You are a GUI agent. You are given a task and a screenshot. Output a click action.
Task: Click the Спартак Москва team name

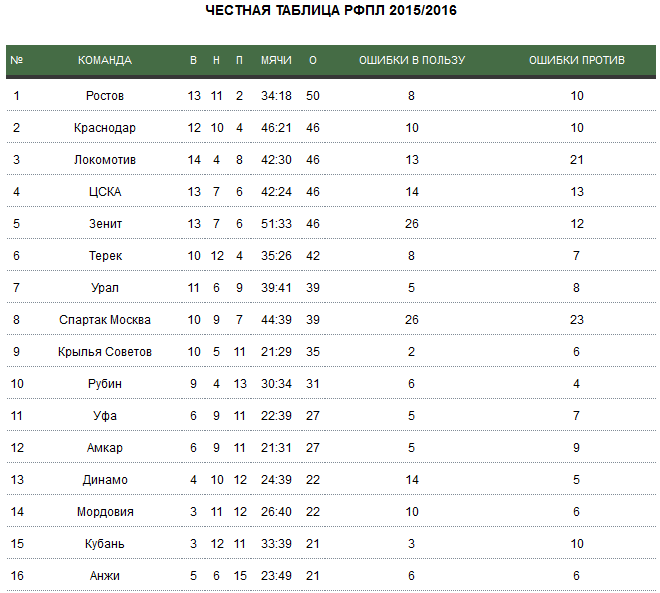(105, 319)
